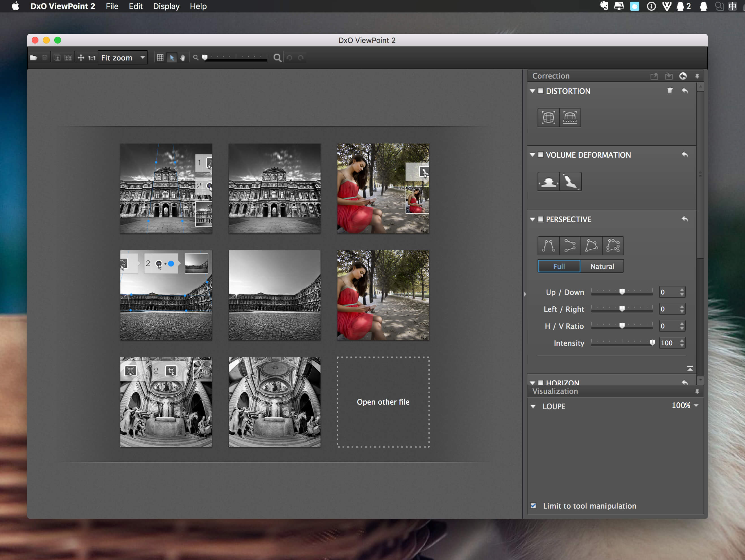The width and height of the screenshot is (745, 560).
Task: Switch to Full perspective correction mode
Action: [558, 266]
